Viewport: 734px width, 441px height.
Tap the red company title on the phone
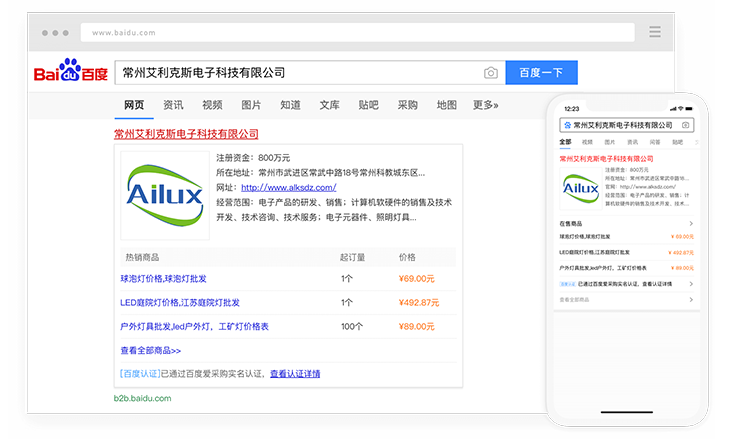coord(606,159)
